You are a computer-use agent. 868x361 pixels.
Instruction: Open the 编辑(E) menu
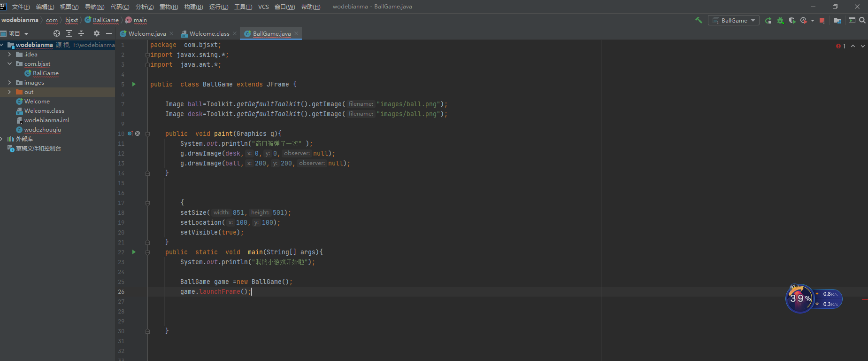45,7
